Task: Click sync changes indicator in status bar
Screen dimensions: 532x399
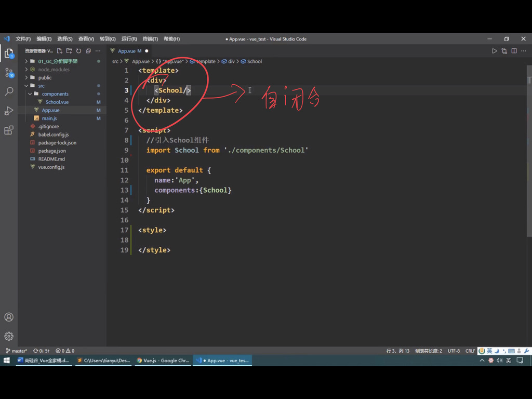Action: point(42,351)
